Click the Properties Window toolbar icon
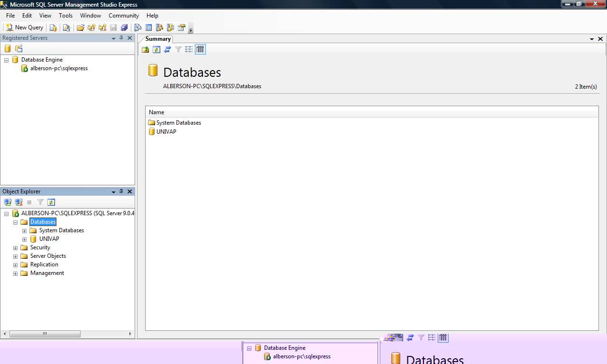Viewport: 607px width, 364px height. (x=182, y=27)
